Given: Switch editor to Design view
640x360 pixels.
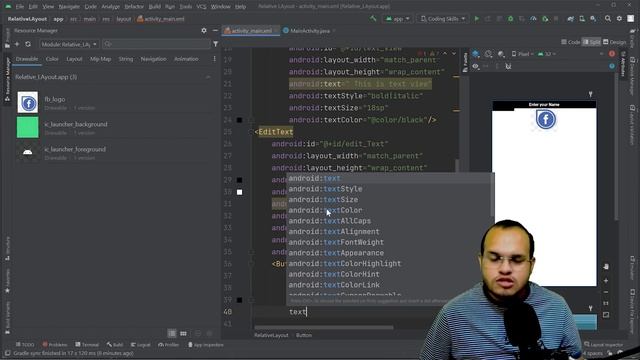Looking at the screenshot, I should tap(615, 42).
